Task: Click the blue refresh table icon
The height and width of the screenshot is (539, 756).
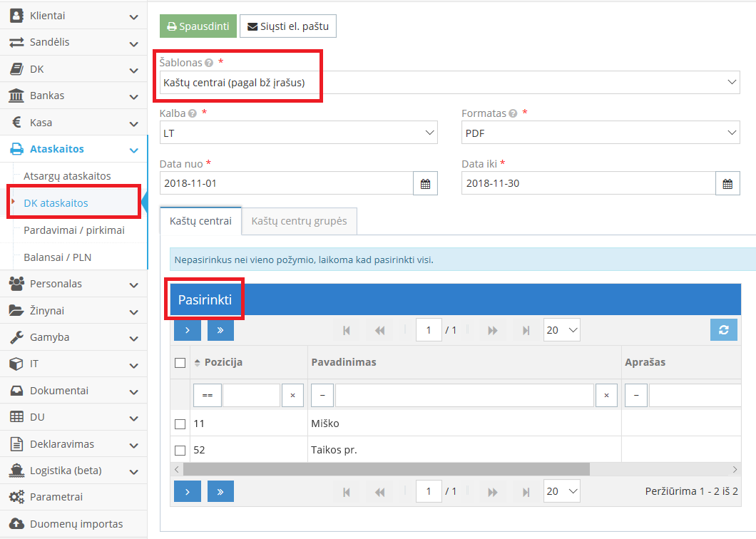Action: [723, 329]
